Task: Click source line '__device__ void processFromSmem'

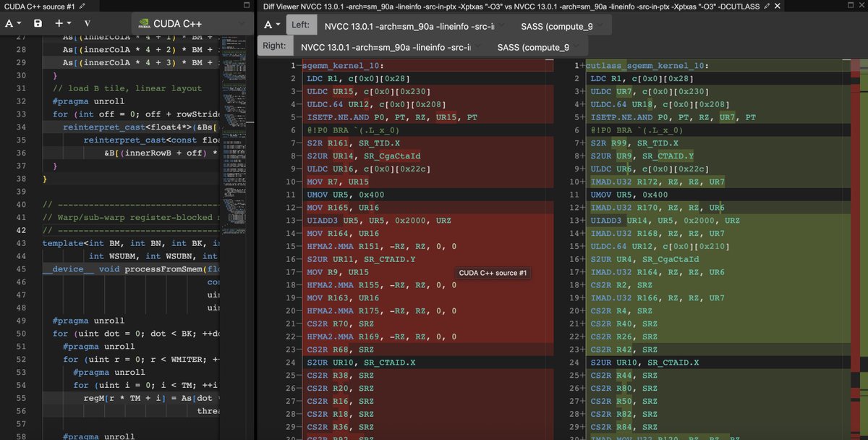Action: point(130,269)
